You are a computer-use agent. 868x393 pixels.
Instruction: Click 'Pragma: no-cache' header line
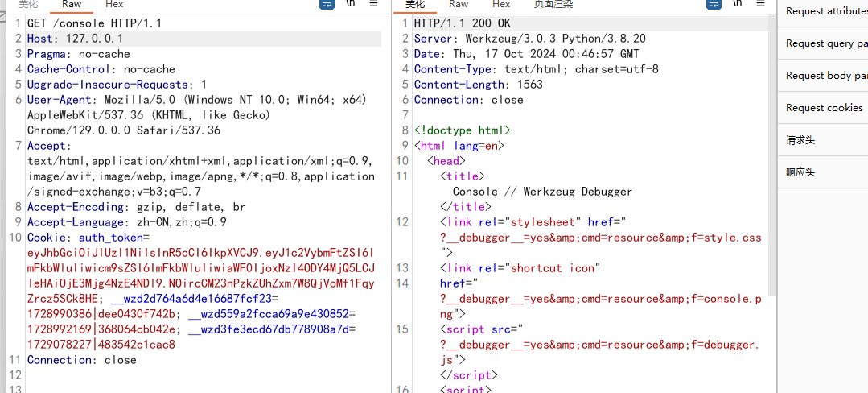pyautogui.click(x=79, y=54)
